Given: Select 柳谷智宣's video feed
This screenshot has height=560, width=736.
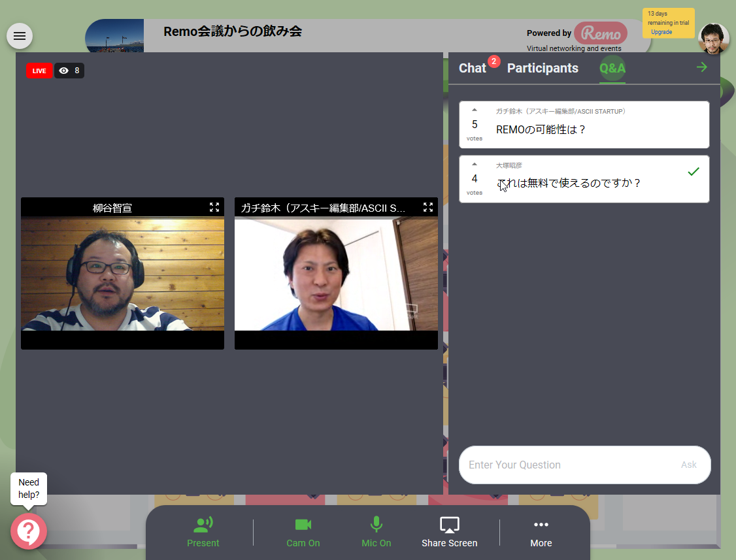Looking at the screenshot, I should [122, 274].
